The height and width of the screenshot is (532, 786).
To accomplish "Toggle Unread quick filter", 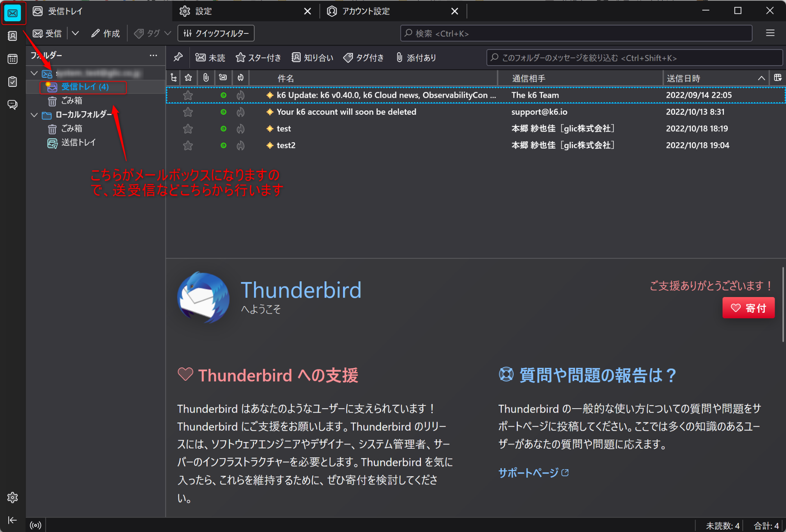I will pyautogui.click(x=210, y=58).
